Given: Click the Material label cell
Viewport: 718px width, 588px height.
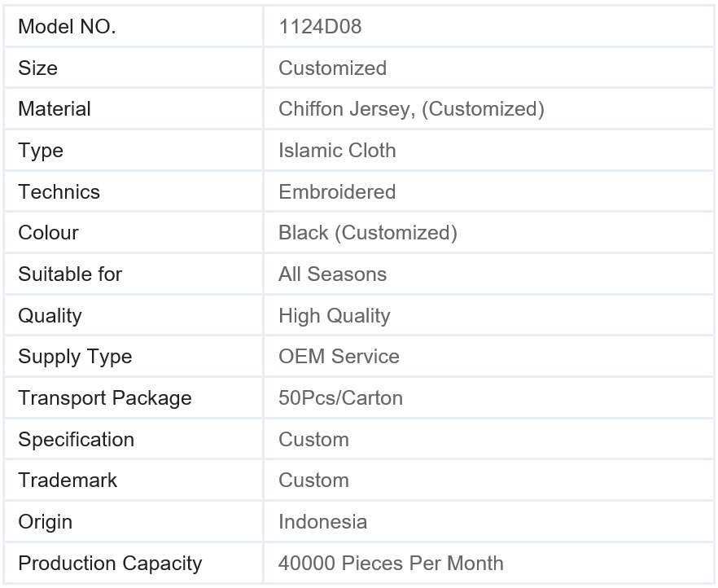Looking at the screenshot, I should click(x=55, y=109).
